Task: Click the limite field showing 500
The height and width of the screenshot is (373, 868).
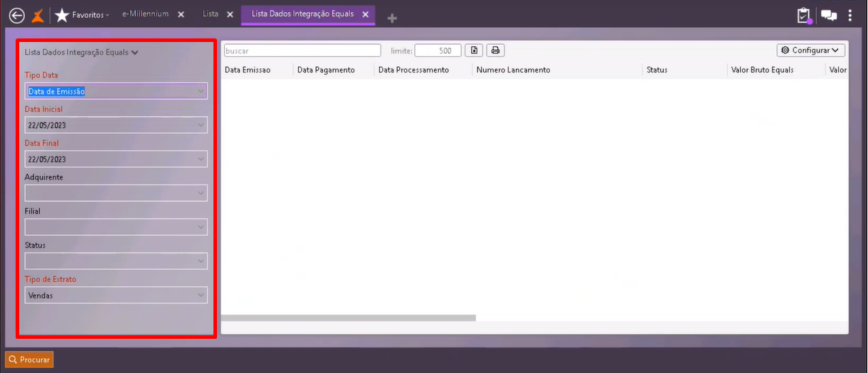Action: pyautogui.click(x=438, y=51)
